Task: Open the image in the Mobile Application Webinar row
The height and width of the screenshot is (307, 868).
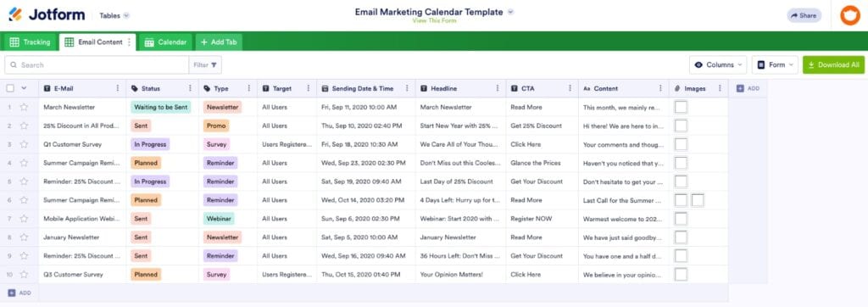Action: (681, 219)
